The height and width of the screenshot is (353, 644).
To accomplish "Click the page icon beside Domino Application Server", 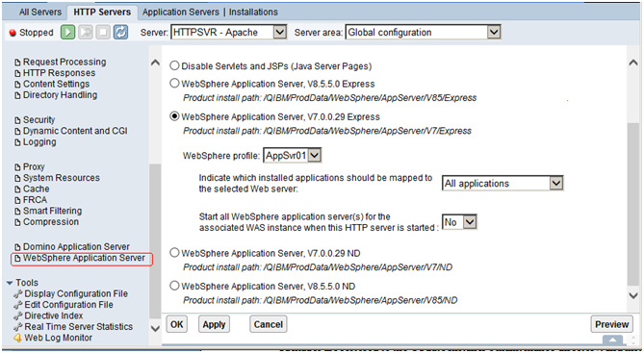I will [17, 247].
